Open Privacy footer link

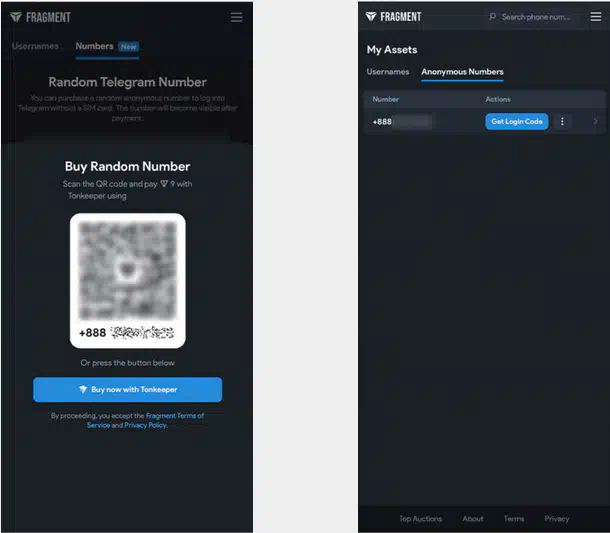pos(557,519)
